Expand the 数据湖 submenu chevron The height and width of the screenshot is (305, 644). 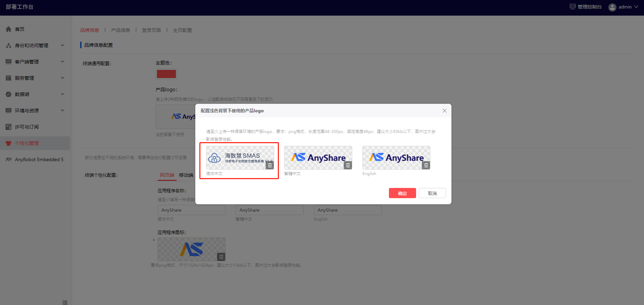click(62, 94)
